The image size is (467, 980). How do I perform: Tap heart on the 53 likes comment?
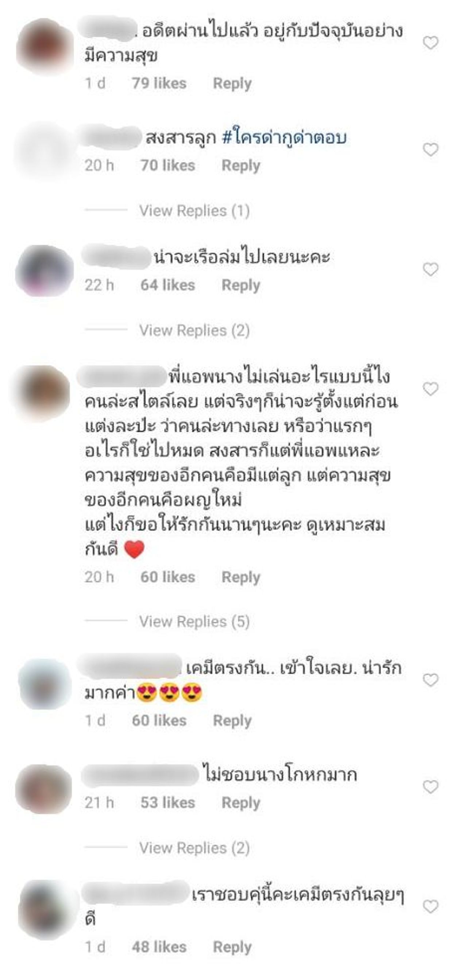coord(431,787)
